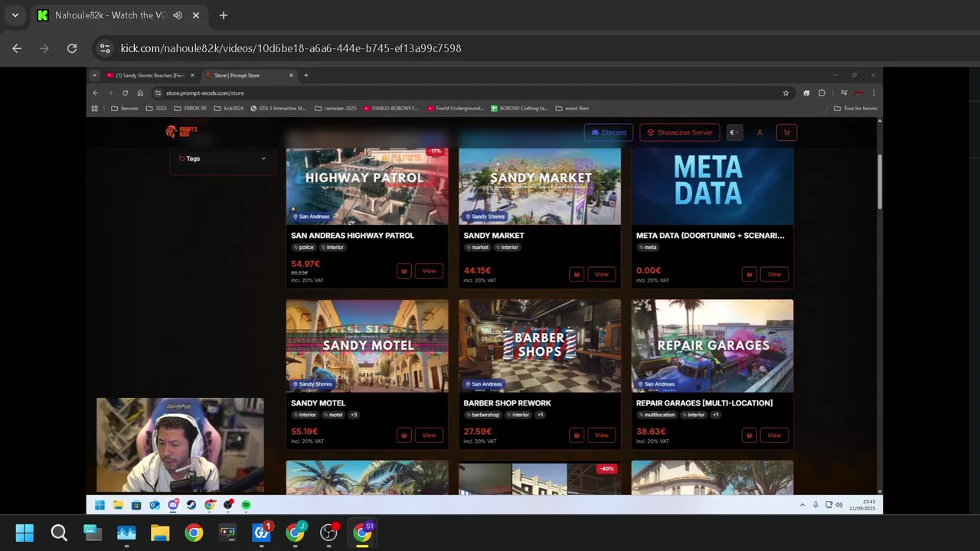Add Meta Data to cart
Viewport: 980px width, 551px height.
click(750, 274)
